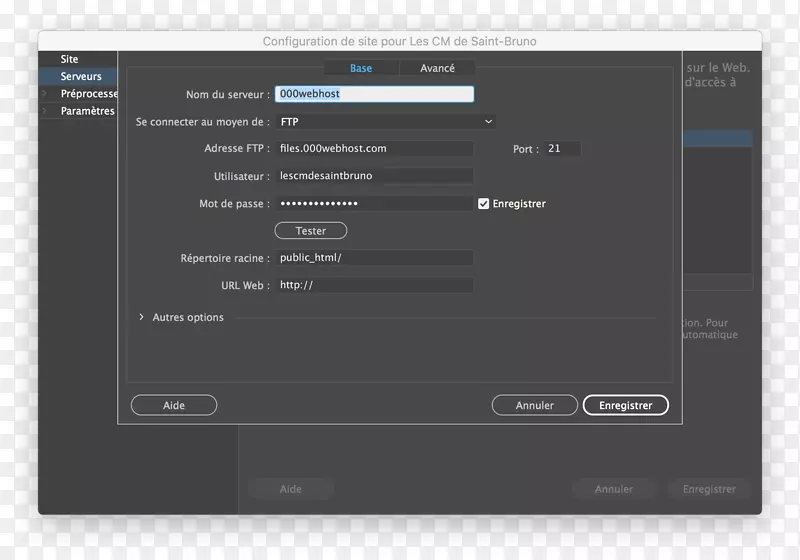Screen dimensions: 800x560
Task: Click Annuler in the server dialog
Action: pyautogui.click(x=535, y=405)
